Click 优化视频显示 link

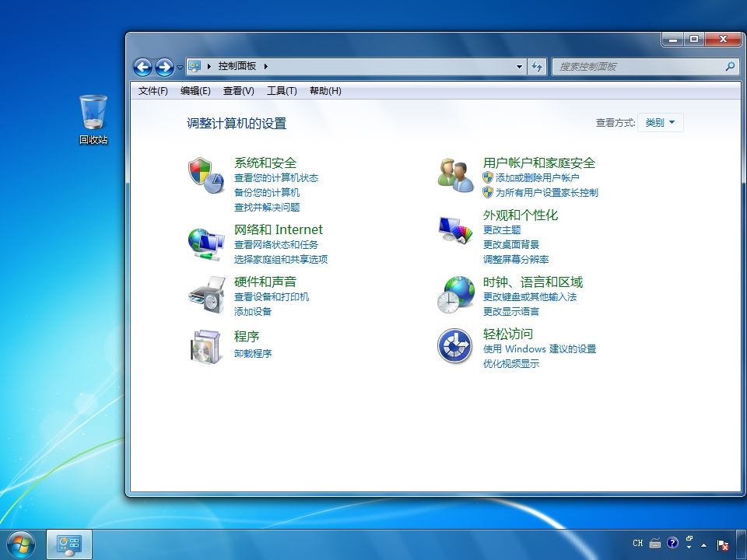511,363
